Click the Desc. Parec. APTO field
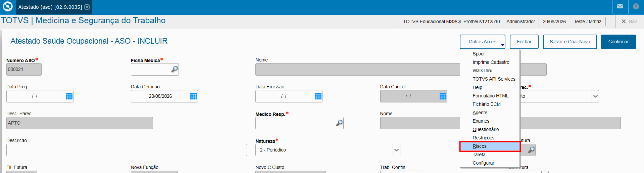This screenshot has width=644, height=173. (x=80, y=123)
